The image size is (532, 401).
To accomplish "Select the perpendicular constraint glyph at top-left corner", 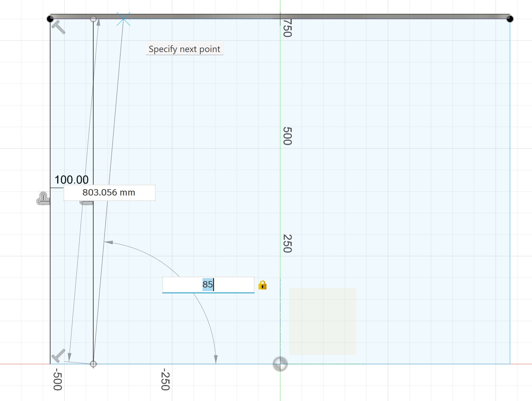I will click(x=58, y=27).
